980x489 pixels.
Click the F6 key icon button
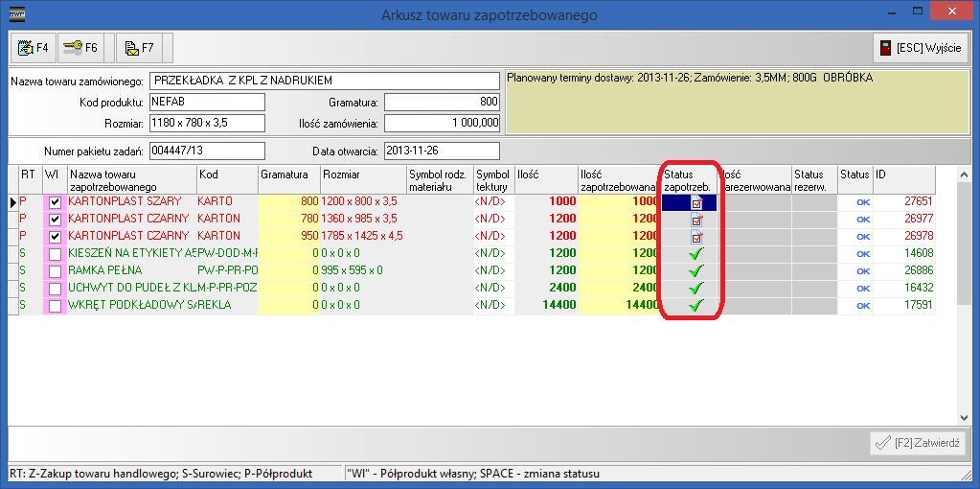80,47
